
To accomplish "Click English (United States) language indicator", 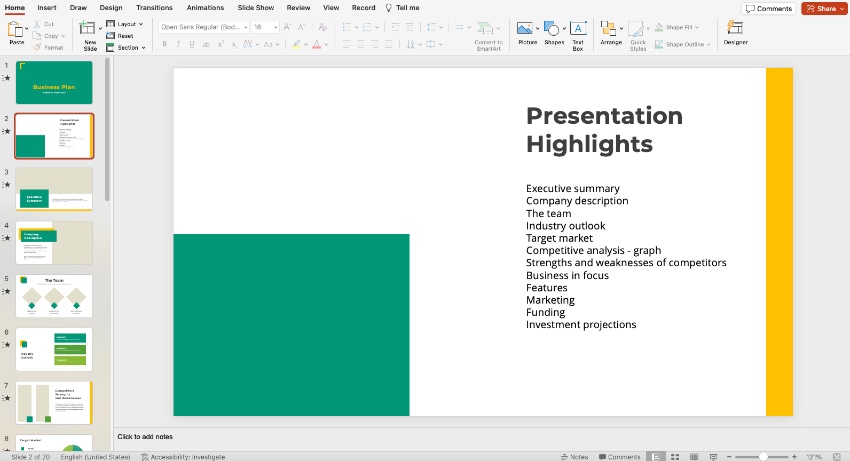I will [95, 457].
